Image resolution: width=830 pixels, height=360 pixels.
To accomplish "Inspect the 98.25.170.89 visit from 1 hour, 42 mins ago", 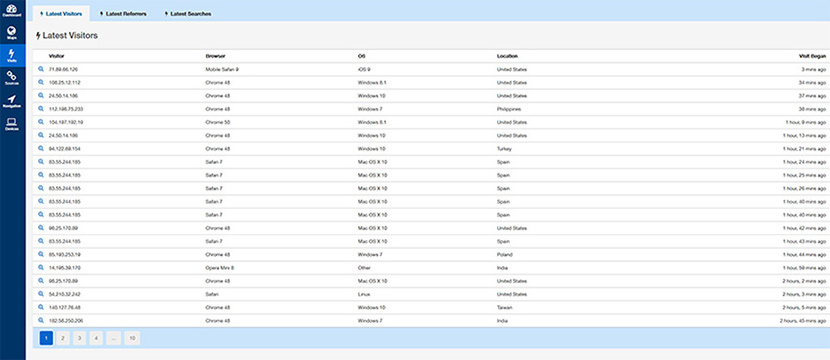I will [41, 228].
